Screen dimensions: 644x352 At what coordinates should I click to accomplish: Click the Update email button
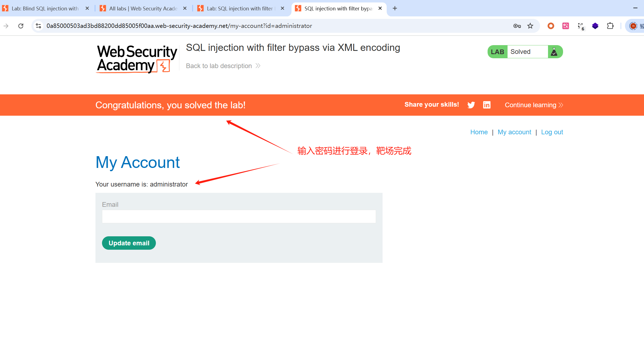pos(129,243)
